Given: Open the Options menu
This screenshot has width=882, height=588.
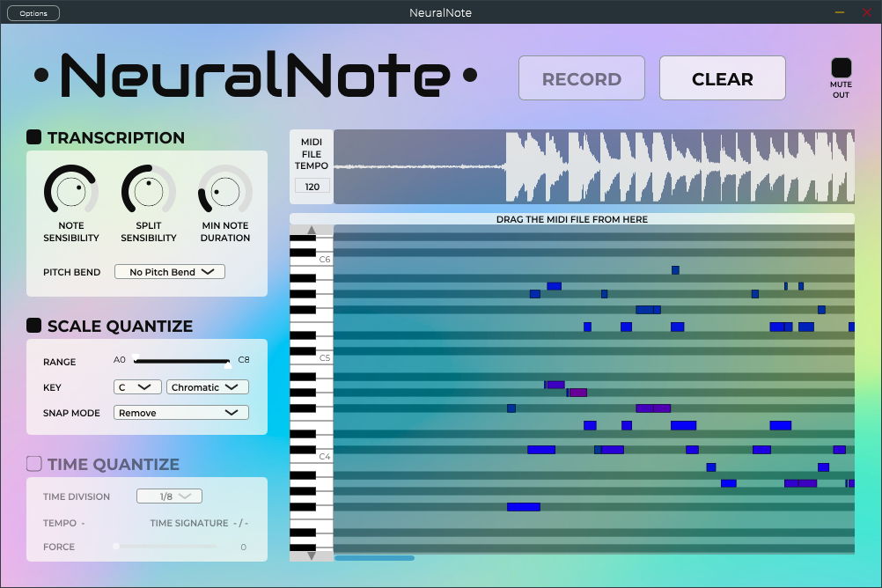Looking at the screenshot, I should pyautogui.click(x=33, y=13).
